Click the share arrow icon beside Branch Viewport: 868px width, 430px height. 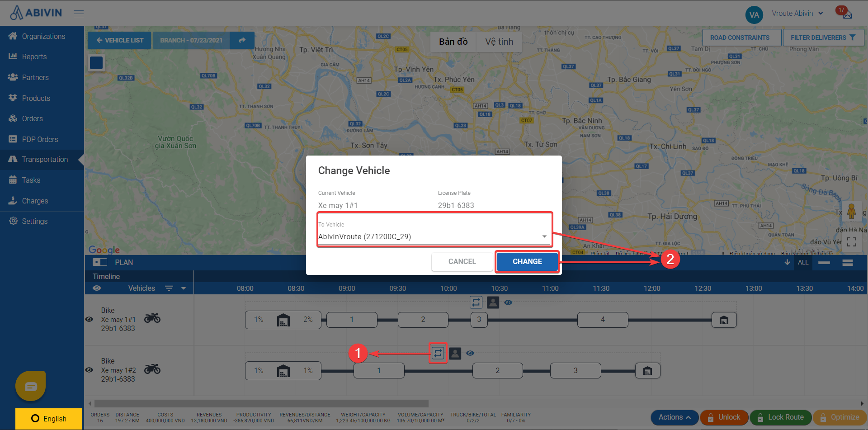(242, 40)
